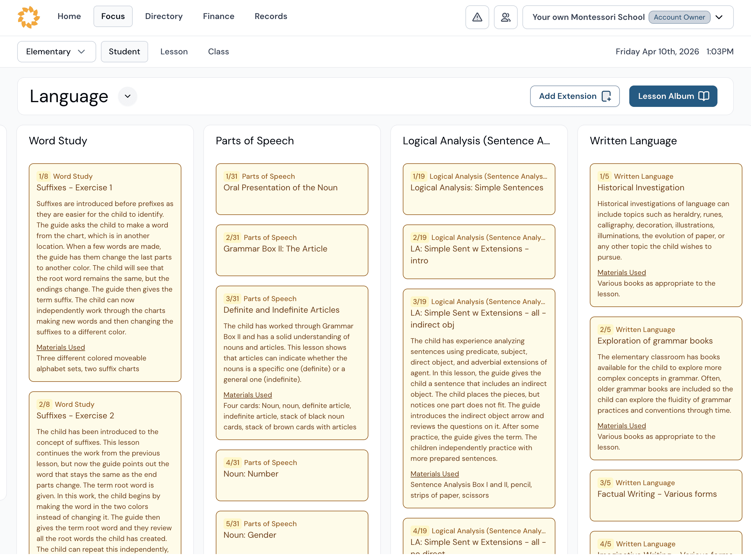This screenshot has height=560, width=751.
Task: Click the users profile icon
Action: coord(505,17)
